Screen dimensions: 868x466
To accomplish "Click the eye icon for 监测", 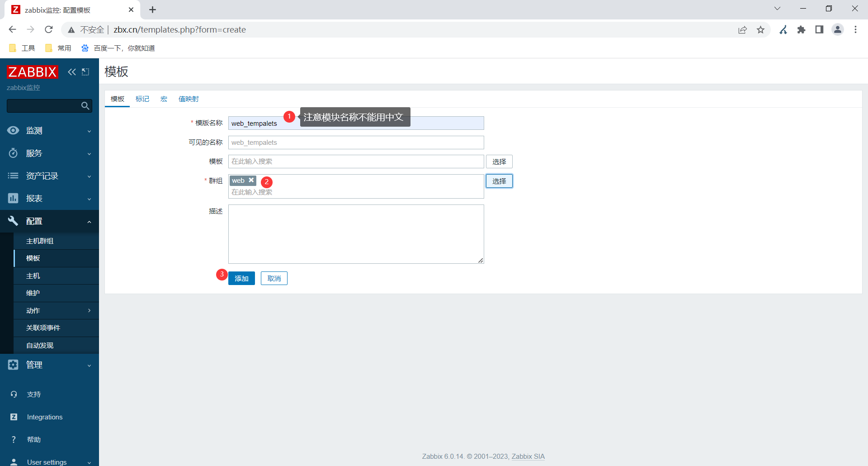I will 13,130.
